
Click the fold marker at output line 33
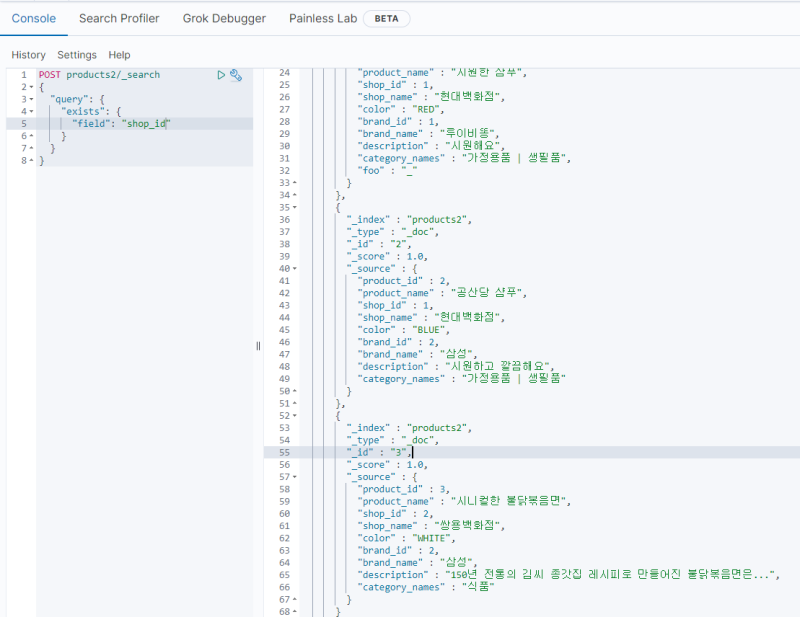tap(295, 183)
